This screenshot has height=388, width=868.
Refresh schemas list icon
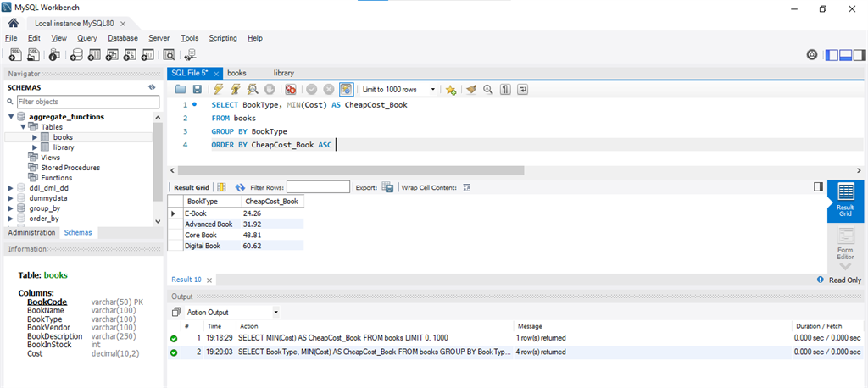tap(153, 87)
